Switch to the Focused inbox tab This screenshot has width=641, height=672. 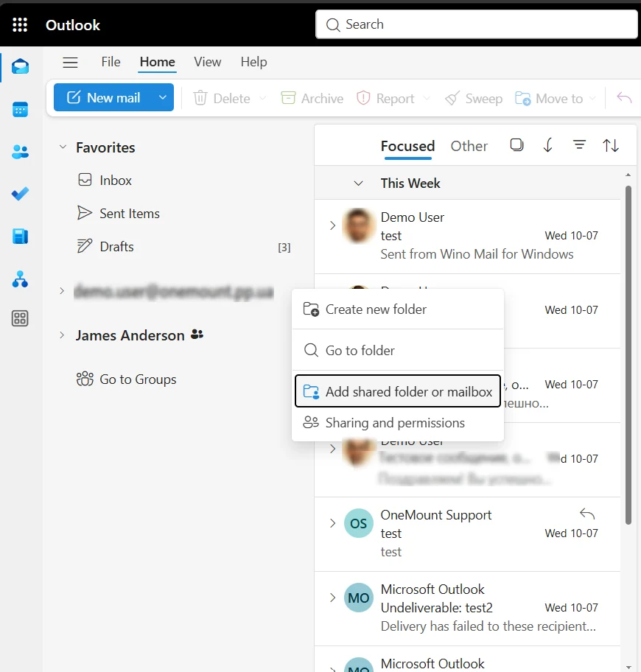point(408,146)
